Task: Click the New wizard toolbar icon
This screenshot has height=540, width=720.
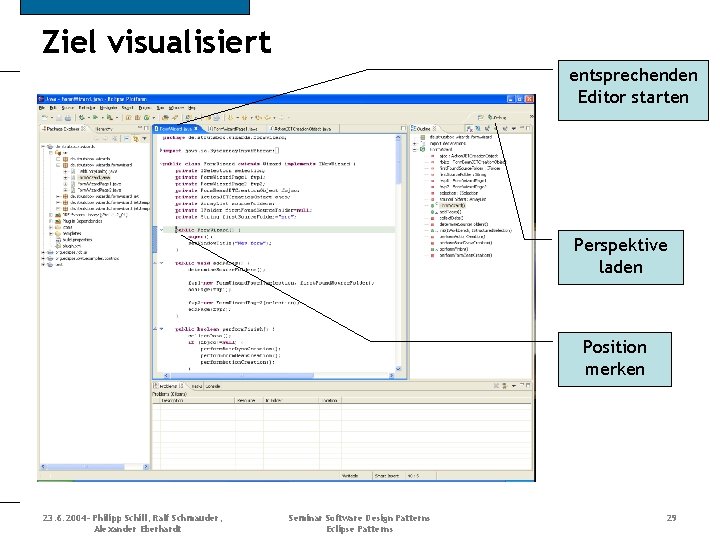Action: point(44,118)
